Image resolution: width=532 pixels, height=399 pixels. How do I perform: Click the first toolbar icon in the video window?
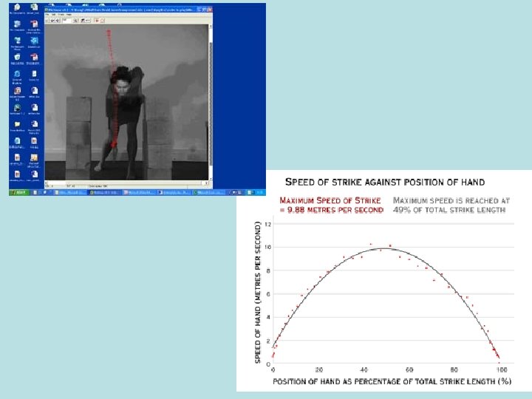point(47,21)
